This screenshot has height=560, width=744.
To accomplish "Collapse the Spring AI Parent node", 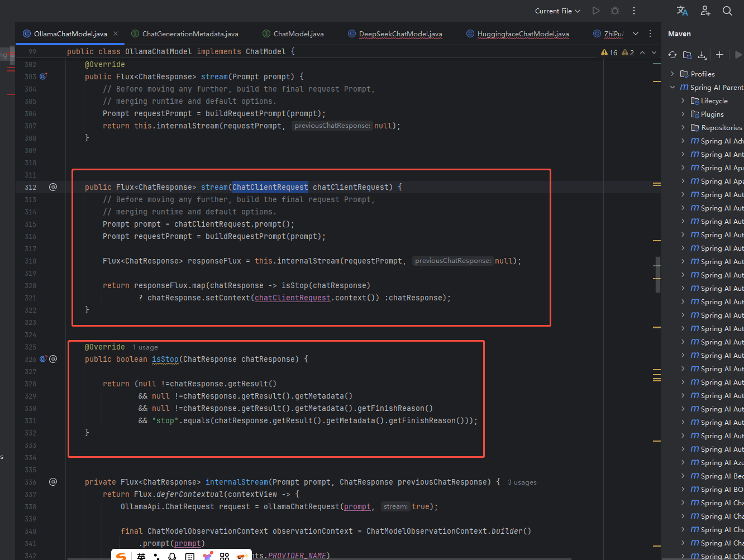I will click(x=673, y=87).
